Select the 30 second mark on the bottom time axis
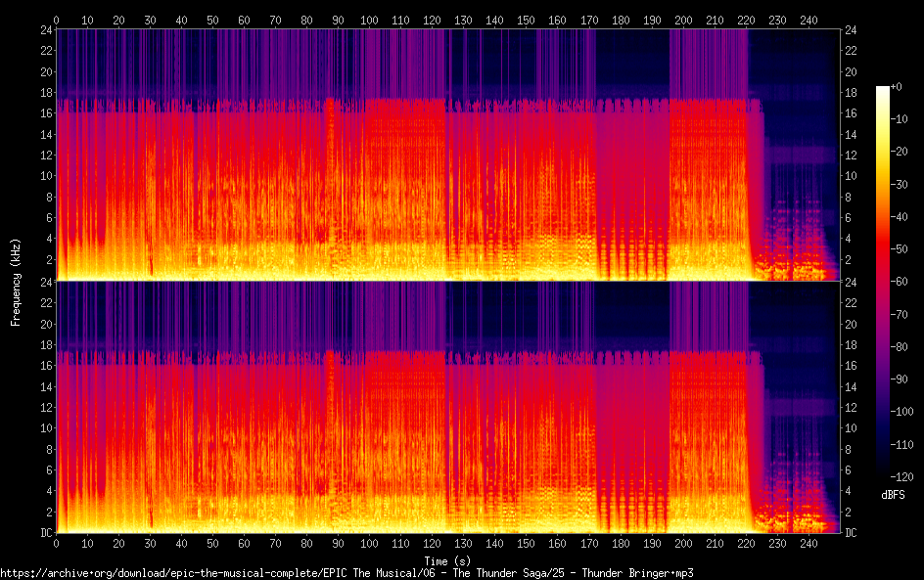 [x=150, y=543]
